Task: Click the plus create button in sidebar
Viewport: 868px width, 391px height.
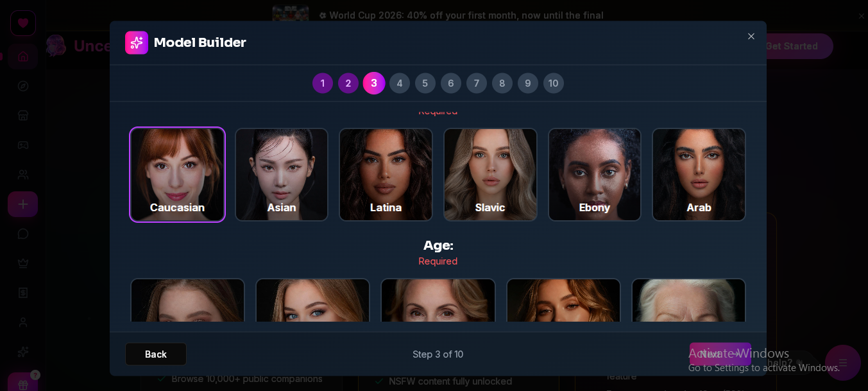Action: click(x=23, y=204)
